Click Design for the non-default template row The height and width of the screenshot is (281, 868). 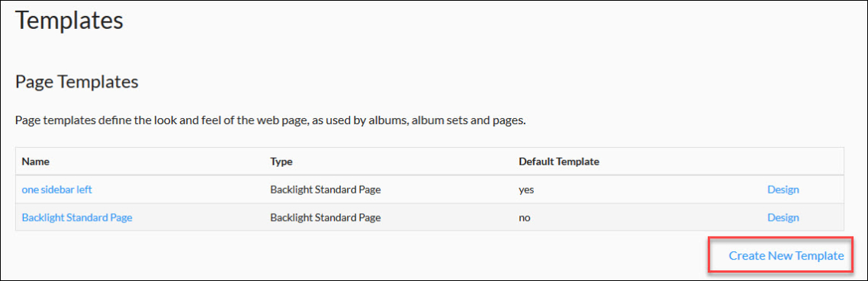783,217
